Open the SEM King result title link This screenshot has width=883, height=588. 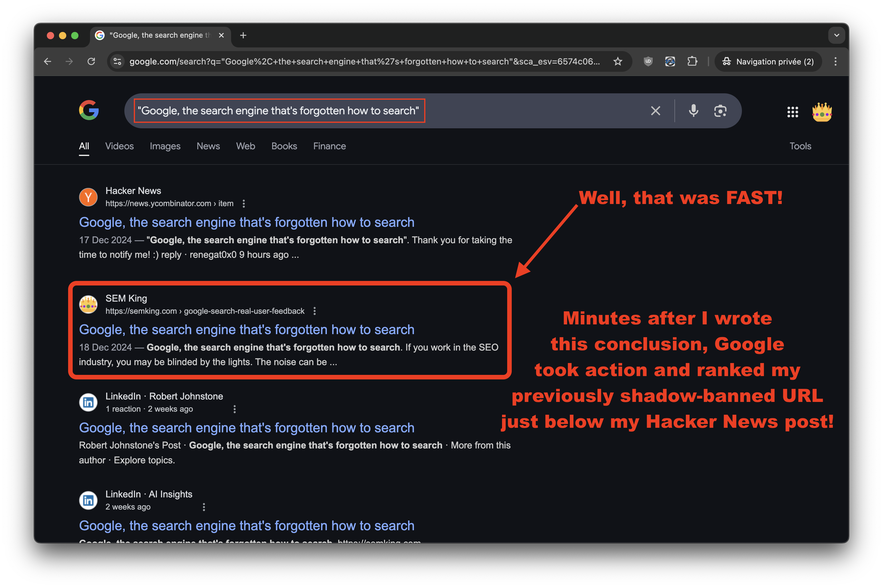247,330
